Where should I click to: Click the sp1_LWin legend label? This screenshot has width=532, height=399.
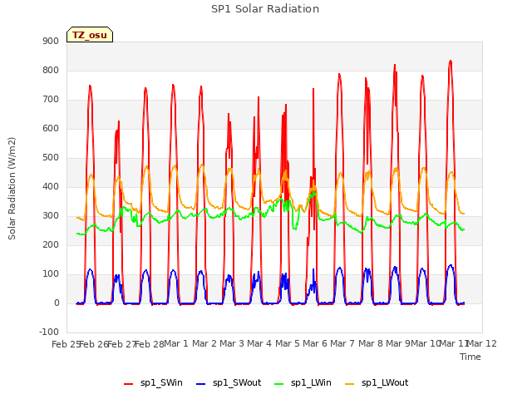[x=311, y=382]
